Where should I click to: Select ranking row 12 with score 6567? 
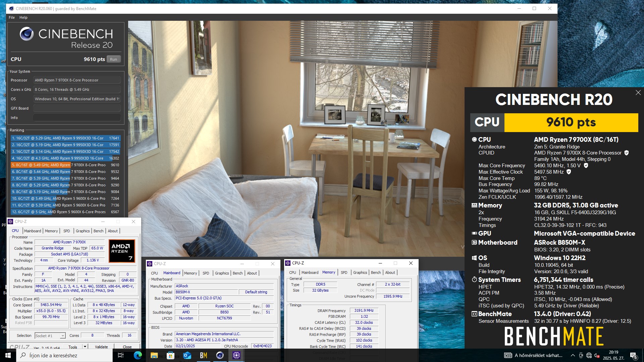tap(65, 212)
